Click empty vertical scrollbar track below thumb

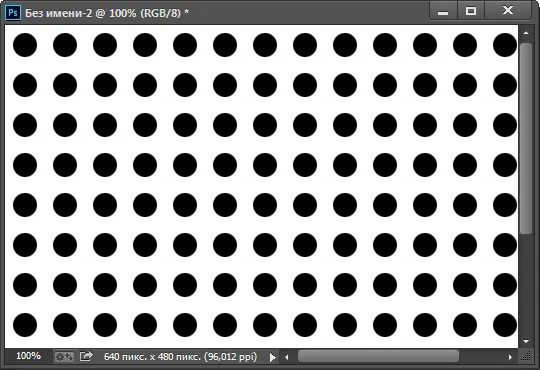(x=526, y=285)
